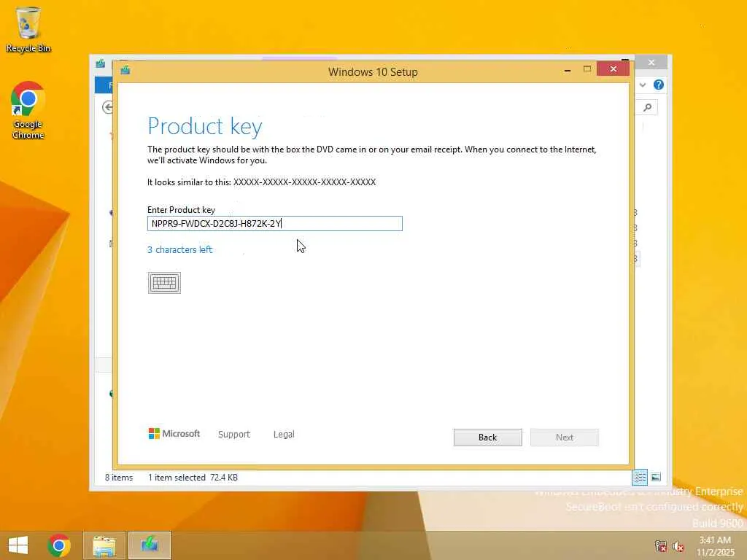
Task: Click the '3 characters left' text
Action: point(179,249)
